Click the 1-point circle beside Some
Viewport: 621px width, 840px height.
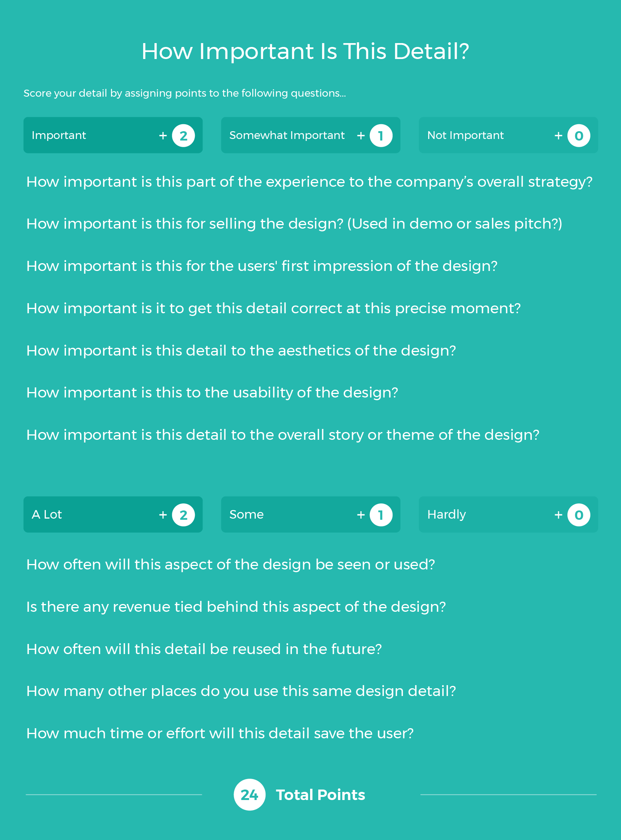pos(381,515)
